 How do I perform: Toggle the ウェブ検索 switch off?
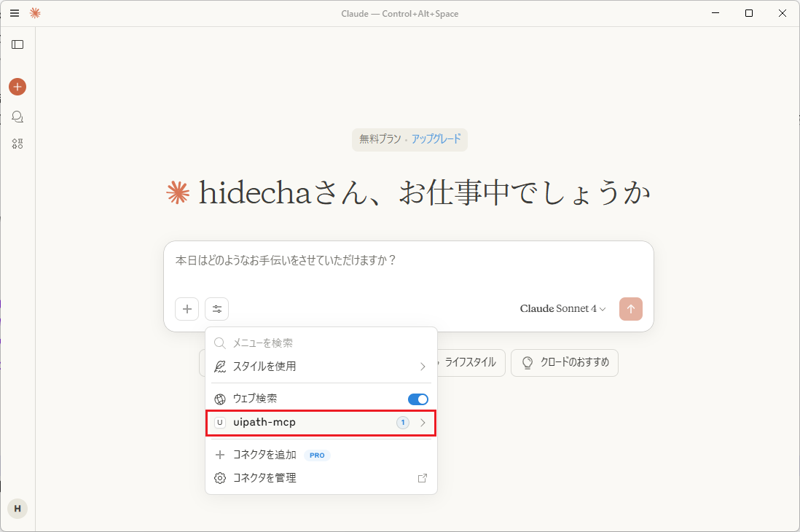(x=418, y=399)
